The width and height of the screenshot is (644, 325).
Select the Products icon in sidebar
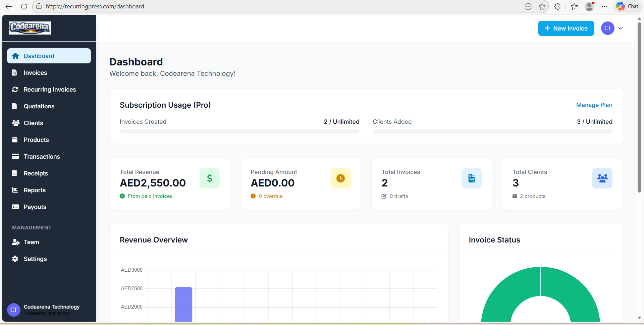pos(15,140)
